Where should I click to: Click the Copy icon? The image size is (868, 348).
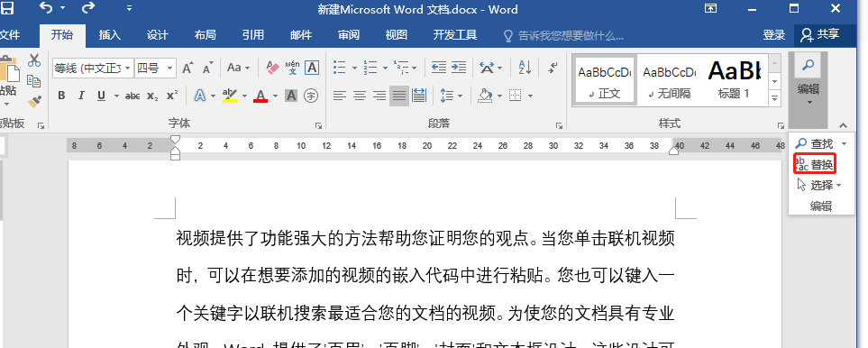[34, 81]
